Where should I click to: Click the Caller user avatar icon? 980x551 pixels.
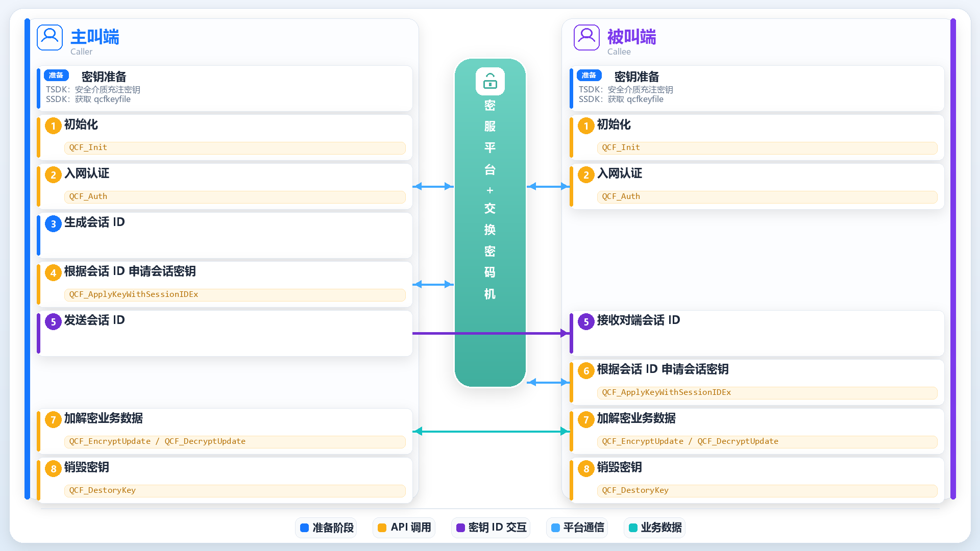pyautogui.click(x=50, y=37)
